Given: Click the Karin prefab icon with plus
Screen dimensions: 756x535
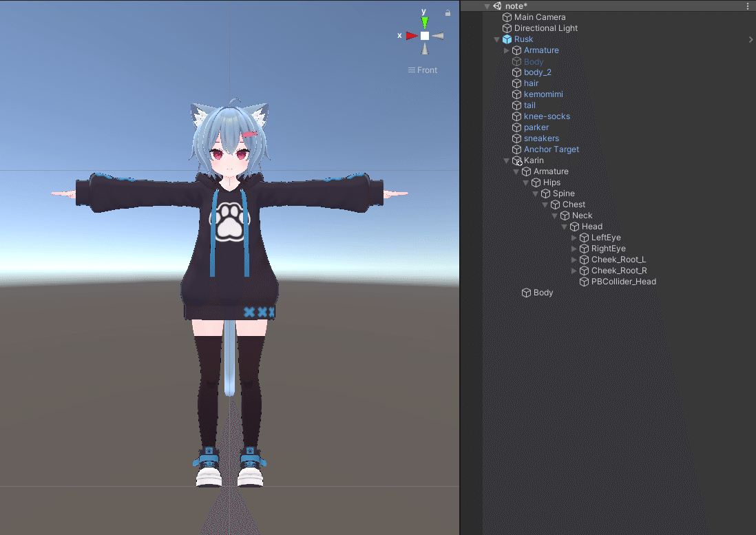Looking at the screenshot, I should (517, 161).
